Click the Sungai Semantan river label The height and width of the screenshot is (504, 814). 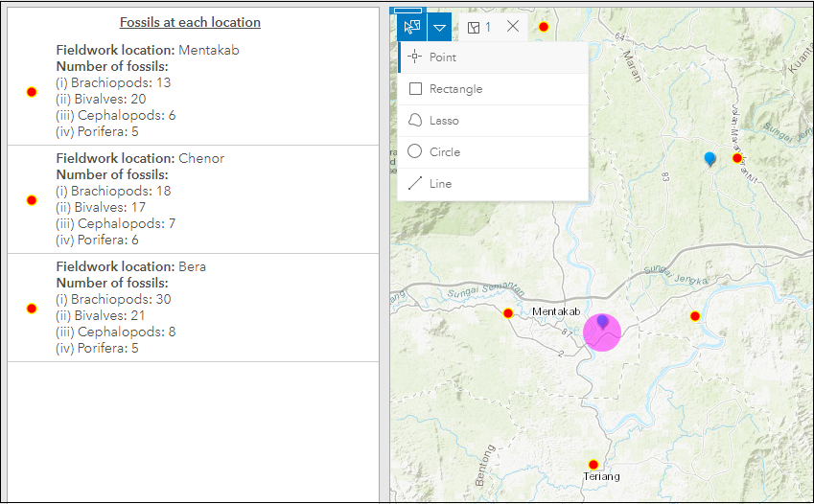coord(485,290)
